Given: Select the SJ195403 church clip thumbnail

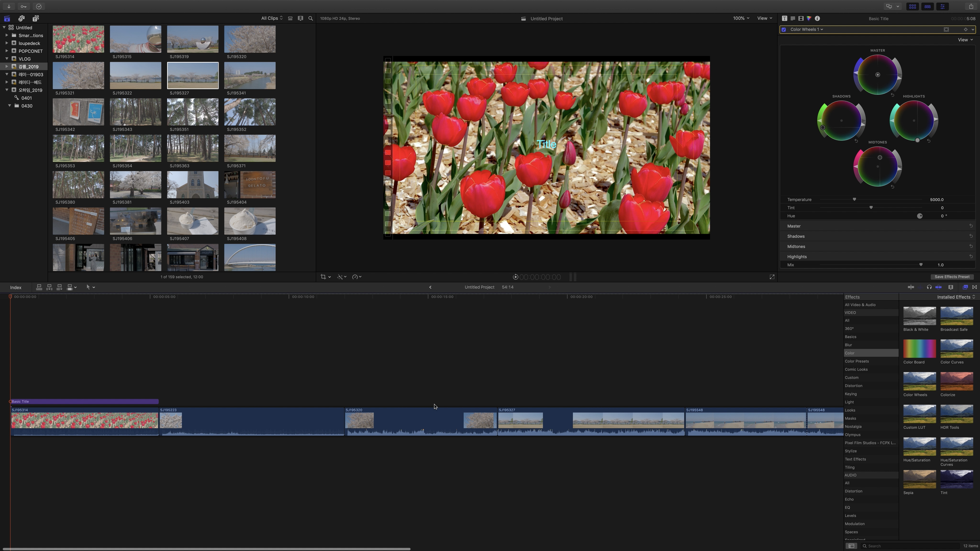Looking at the screenshot, I should pyautogui.click(x=193, y=185).
